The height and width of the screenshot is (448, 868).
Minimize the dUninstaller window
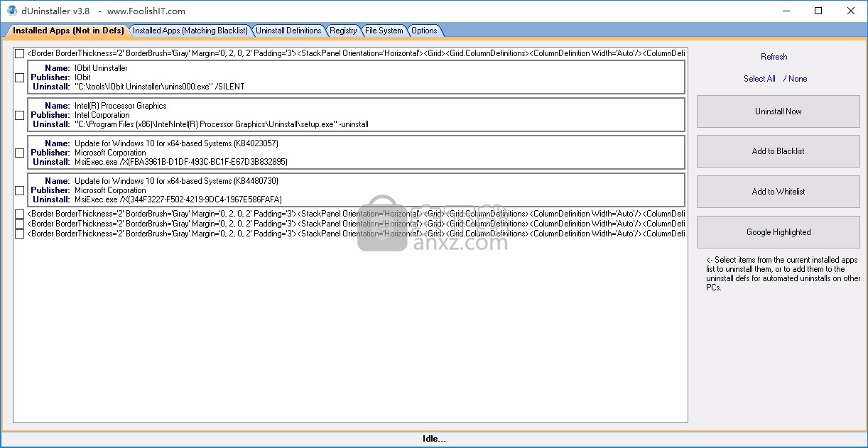786,11
